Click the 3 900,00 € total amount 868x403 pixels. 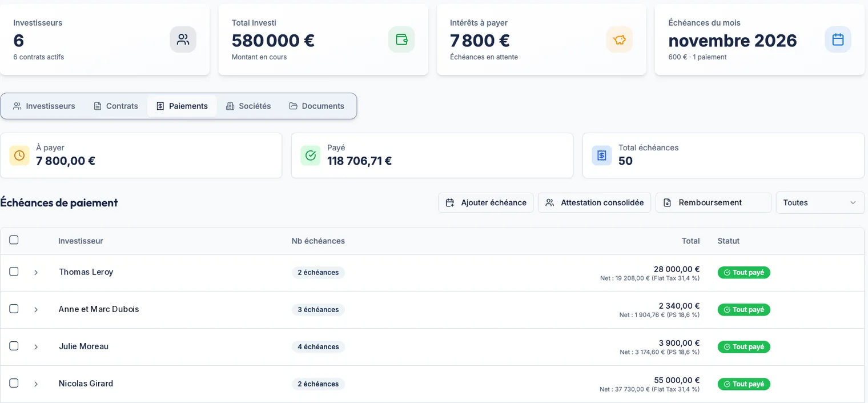pos(679,343)
